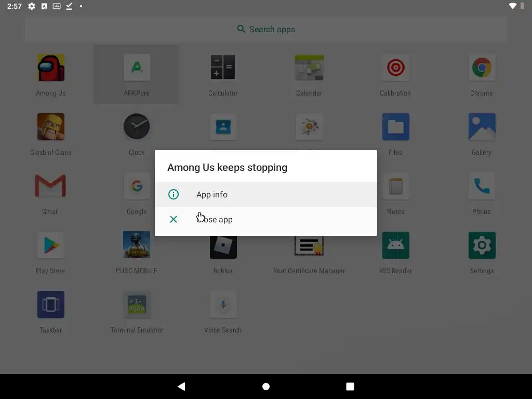532x399 pixels.
Task: Open Voice Search
Action: [x=223, y=304]
